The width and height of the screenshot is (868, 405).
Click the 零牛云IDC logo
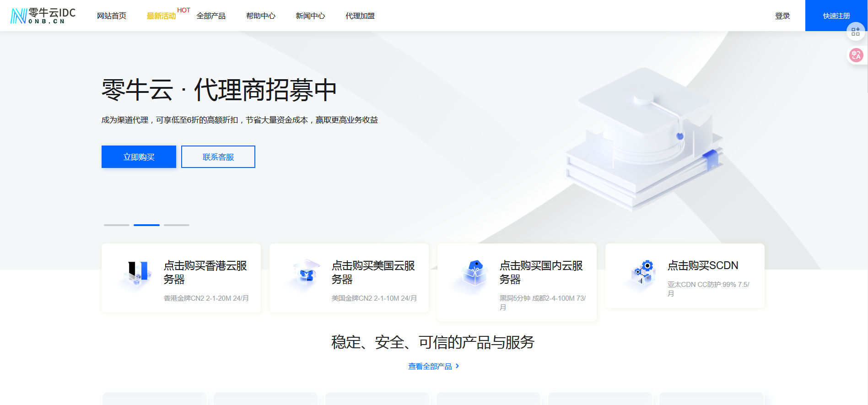tap(43, 16)
